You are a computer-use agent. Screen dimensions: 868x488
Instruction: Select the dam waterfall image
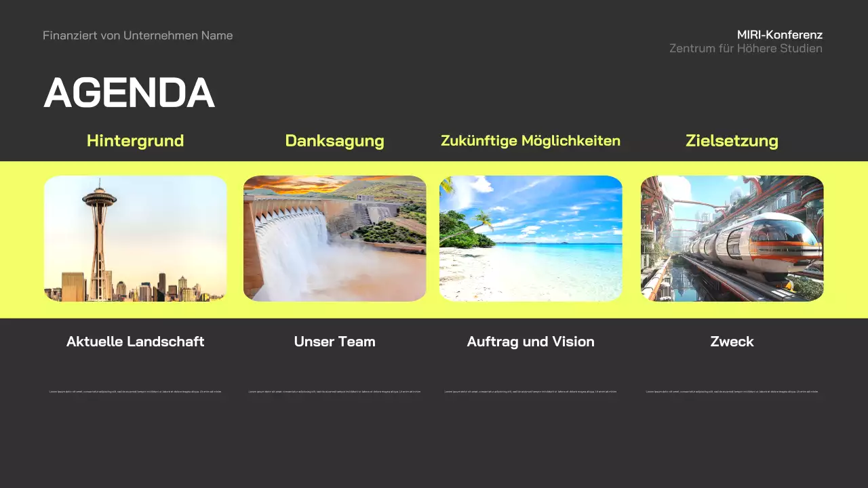pos(335,239)
